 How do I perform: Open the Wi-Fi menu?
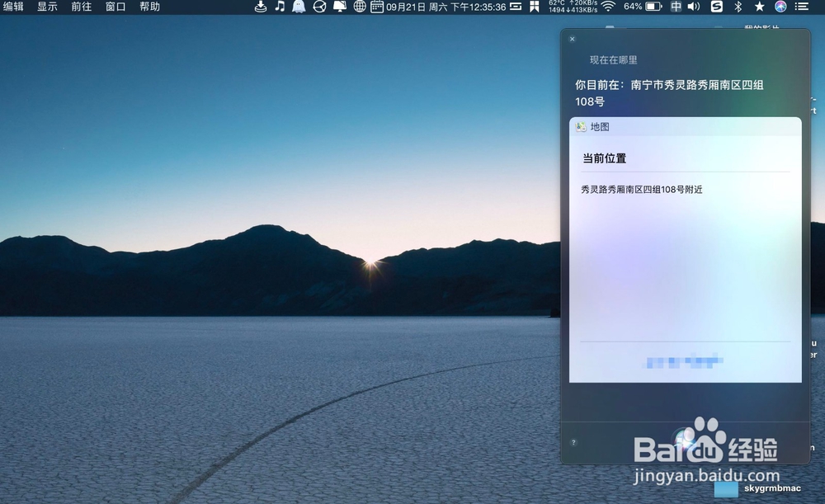click(607, 7)
